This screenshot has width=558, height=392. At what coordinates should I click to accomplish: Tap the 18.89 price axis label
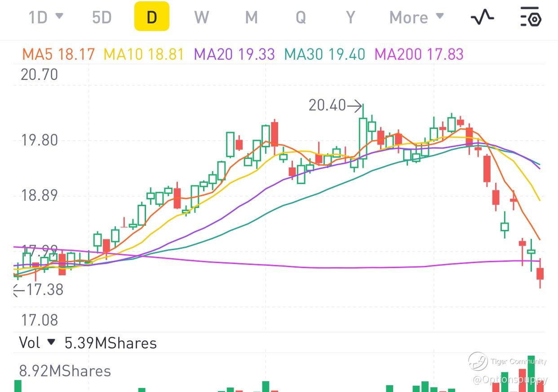click(x=40, y=195)
